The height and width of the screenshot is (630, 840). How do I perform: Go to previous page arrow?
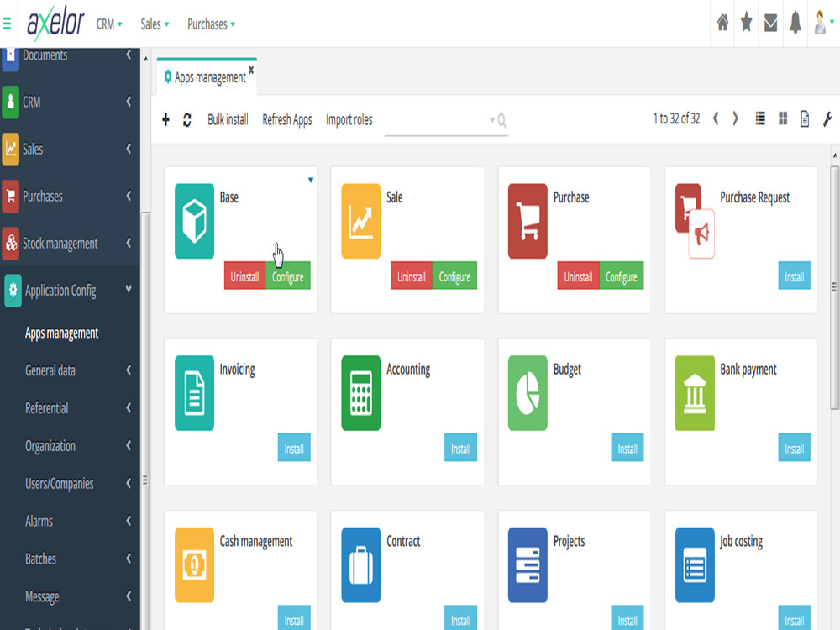(x=715, y=118)
